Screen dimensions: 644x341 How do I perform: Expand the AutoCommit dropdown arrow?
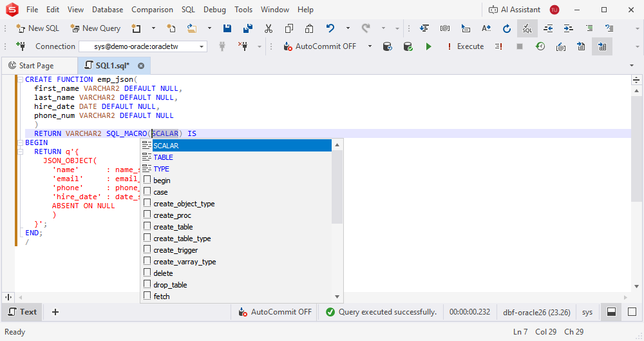click(x=370, y=46)
